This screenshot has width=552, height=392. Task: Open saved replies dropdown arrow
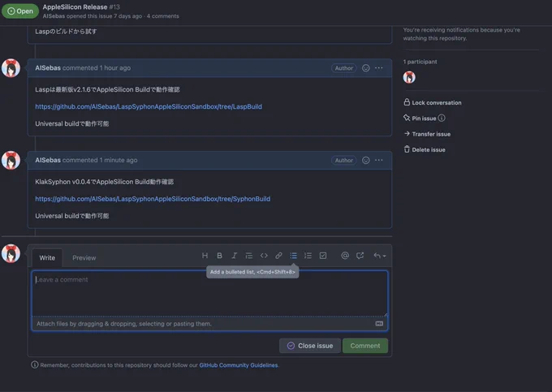point(380,256)
